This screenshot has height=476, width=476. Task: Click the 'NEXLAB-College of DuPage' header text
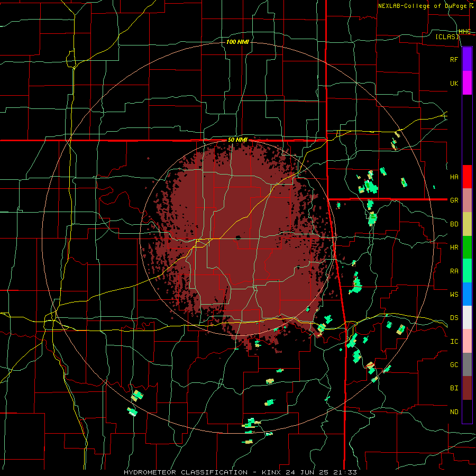click(422, 6)
